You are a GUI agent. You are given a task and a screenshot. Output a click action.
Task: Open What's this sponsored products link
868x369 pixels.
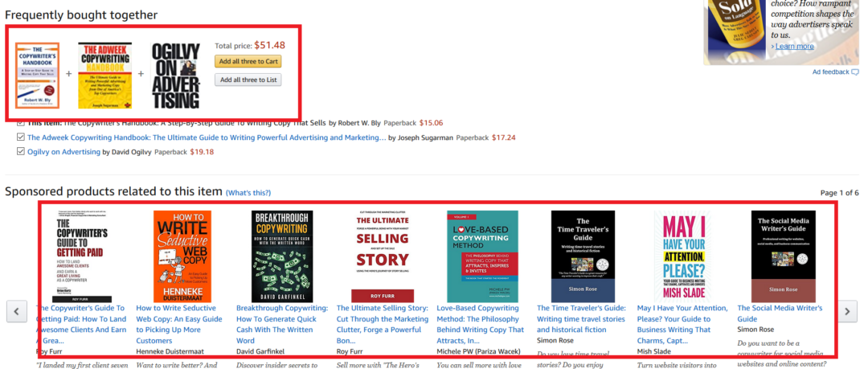click(x=248, y=193)
